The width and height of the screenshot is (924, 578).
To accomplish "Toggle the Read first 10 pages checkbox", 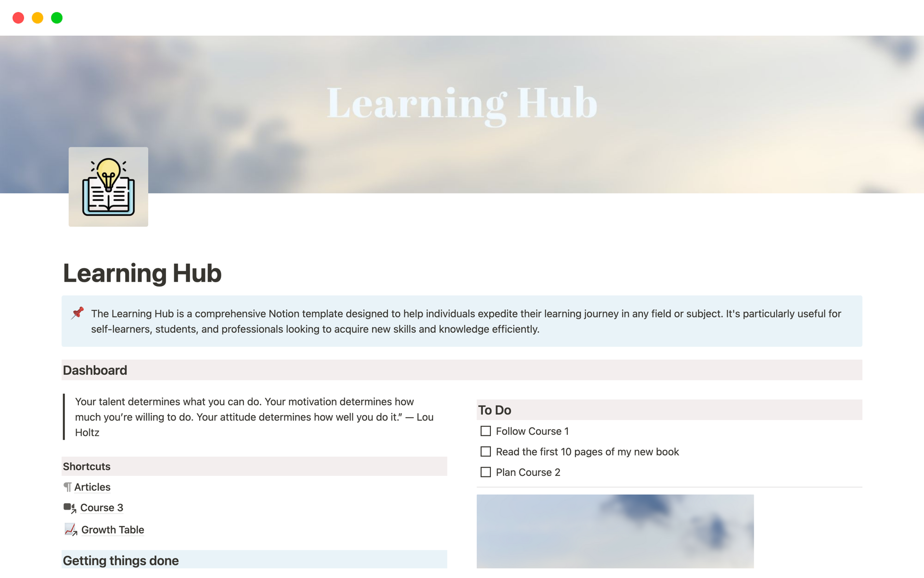I will pos(486,451).
